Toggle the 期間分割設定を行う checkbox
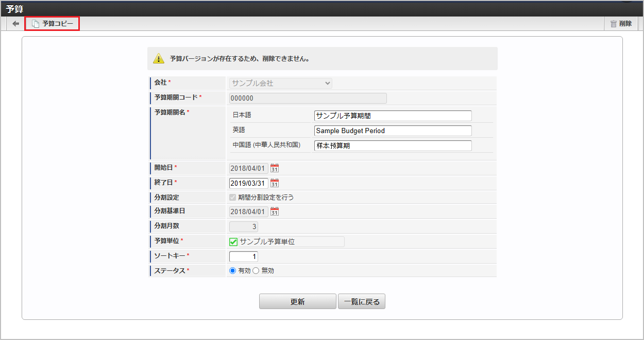This screenshot has width=644, height=340. 233,197
